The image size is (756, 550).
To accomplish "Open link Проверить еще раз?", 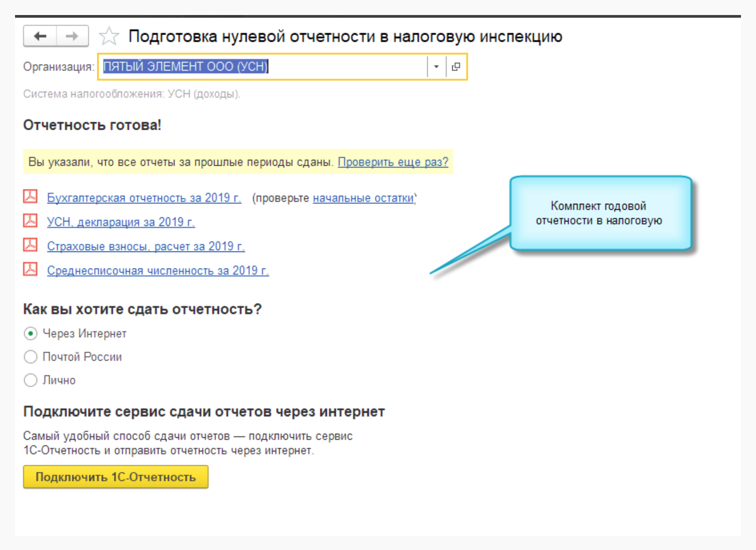I will tap(393, 162).
